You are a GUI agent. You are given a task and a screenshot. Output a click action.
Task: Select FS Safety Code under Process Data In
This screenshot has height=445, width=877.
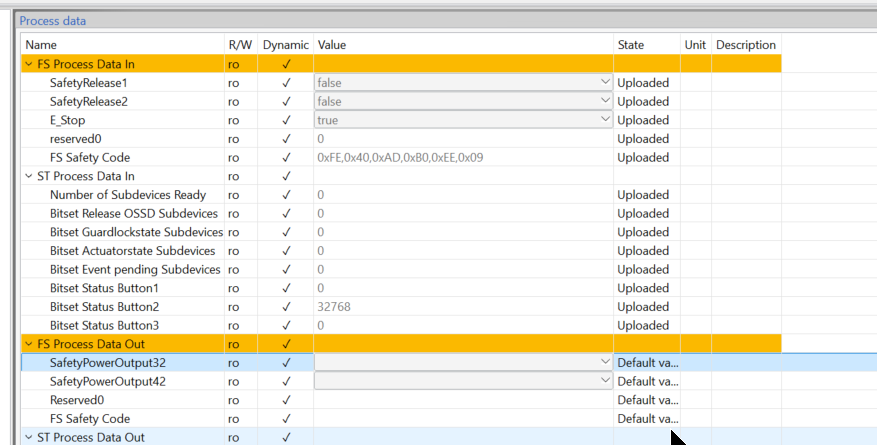click(x=89, y=158)
